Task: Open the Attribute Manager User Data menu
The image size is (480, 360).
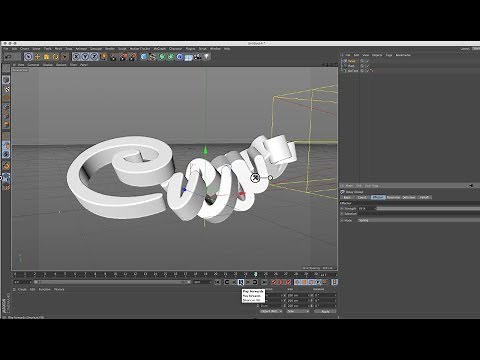Action: [371, 186]
